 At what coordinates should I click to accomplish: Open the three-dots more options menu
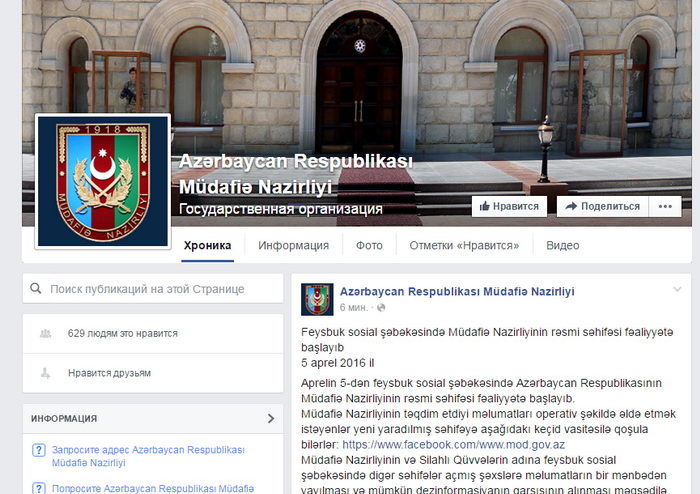665,207
